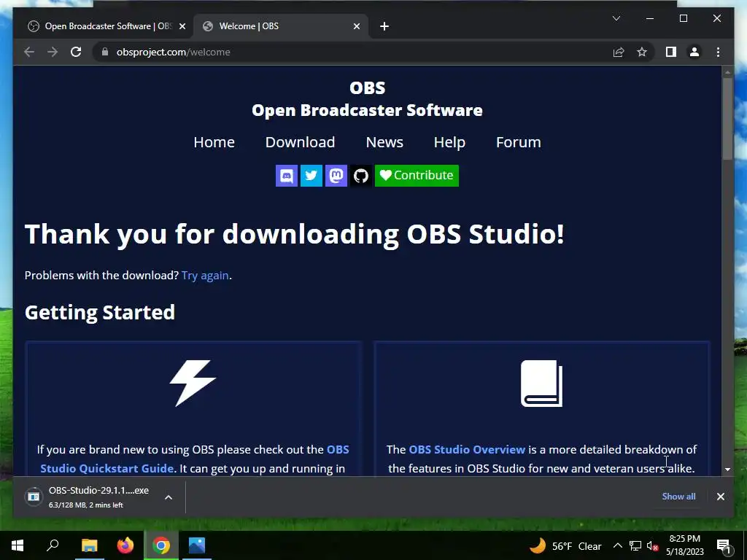Open a new tab with the plus button
747x560 pixels.
click(x=384, y=26)
